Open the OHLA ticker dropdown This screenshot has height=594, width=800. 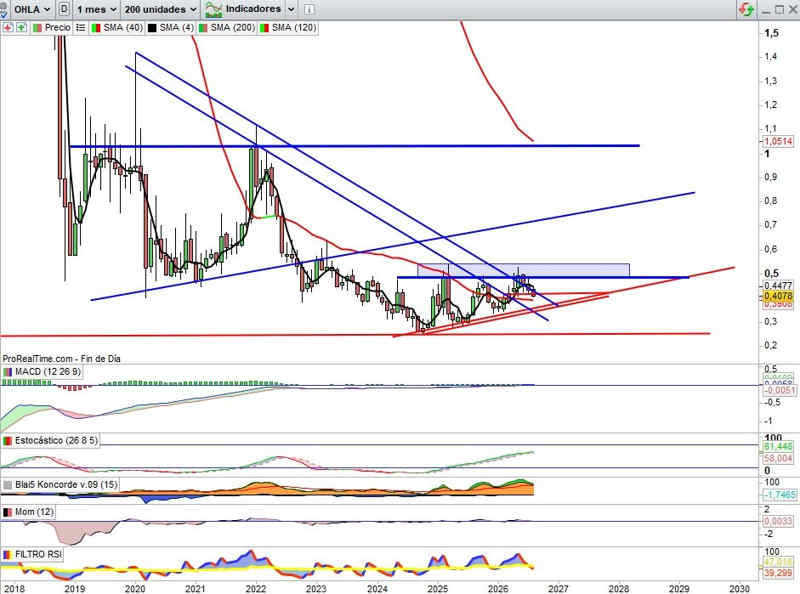tap(32, 9)
